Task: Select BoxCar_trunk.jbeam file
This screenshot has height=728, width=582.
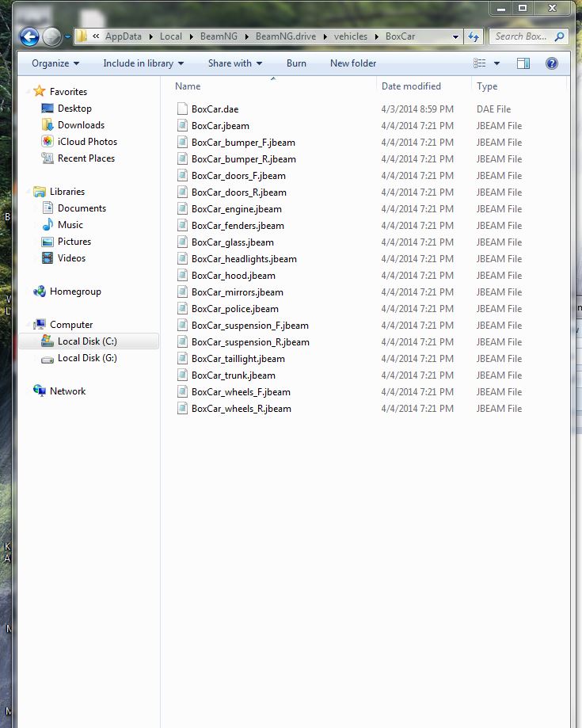Action: [234, 375]
